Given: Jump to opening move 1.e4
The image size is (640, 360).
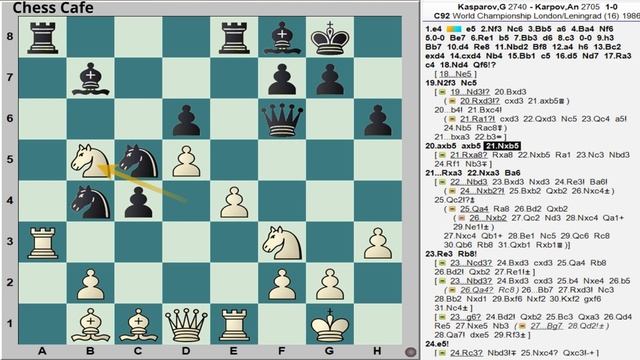Looking at the screenshot, I should click(433, 29).
